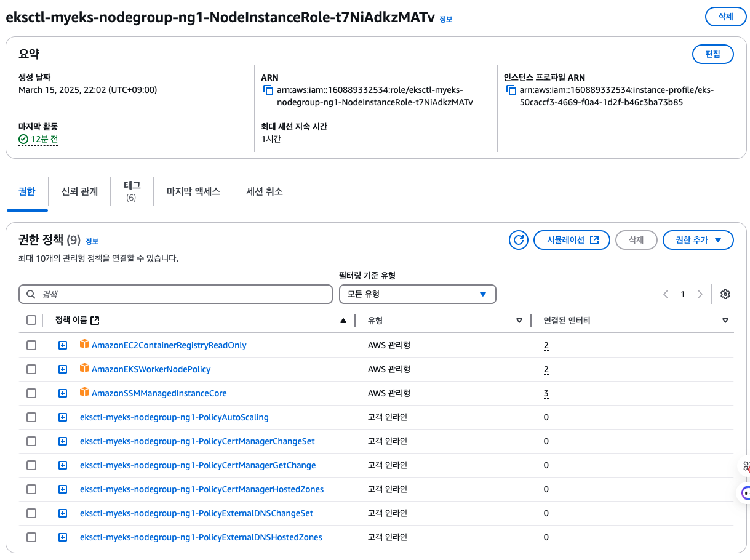Screen dimensions: 750x560
Task: Open the 시뮬레이션 policy simulator button
Action: [x=572, y=240]
